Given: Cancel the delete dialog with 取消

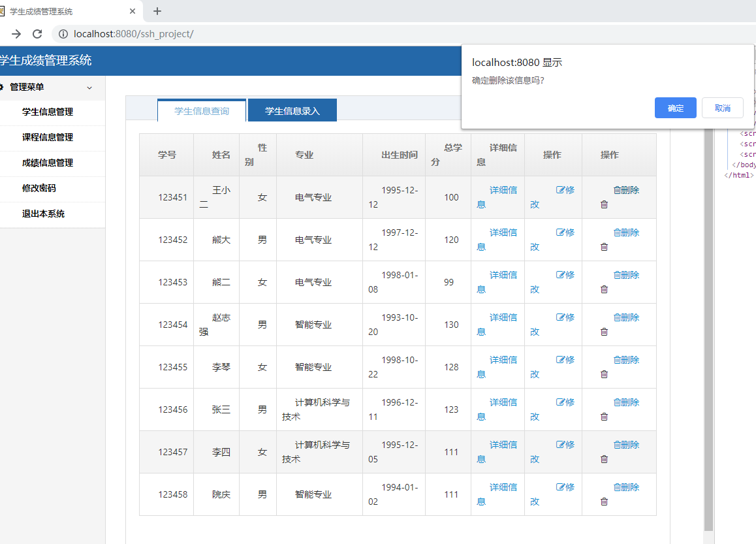Looking at the screenshot, I should pos(722,108).
